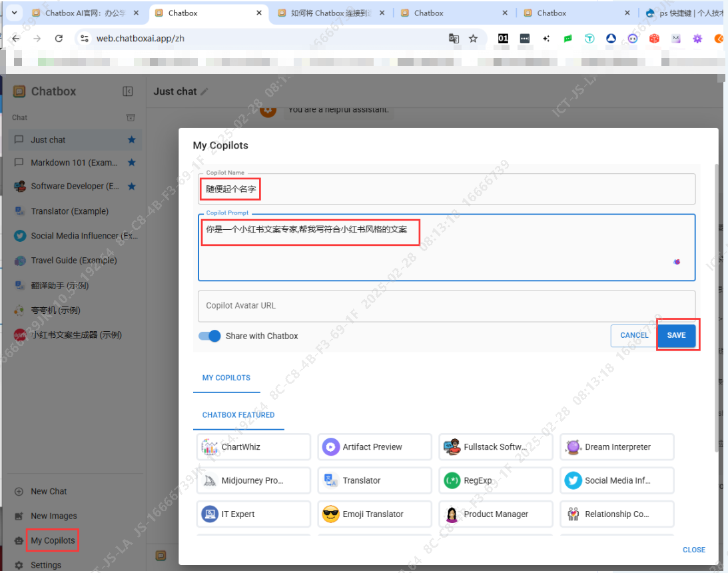This screenshot has height=573, width=728.
Task: Open 翻译助手 (示例) chat
Action: pyautogui.click(x=75, y=286)
